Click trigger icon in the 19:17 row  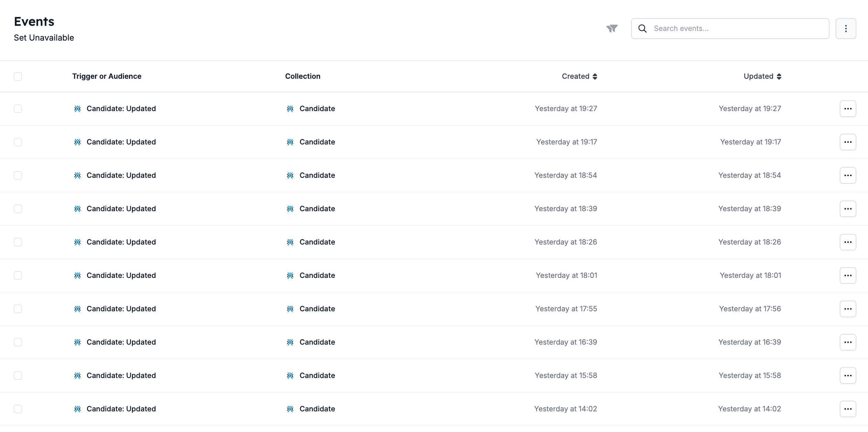(77, 142)
